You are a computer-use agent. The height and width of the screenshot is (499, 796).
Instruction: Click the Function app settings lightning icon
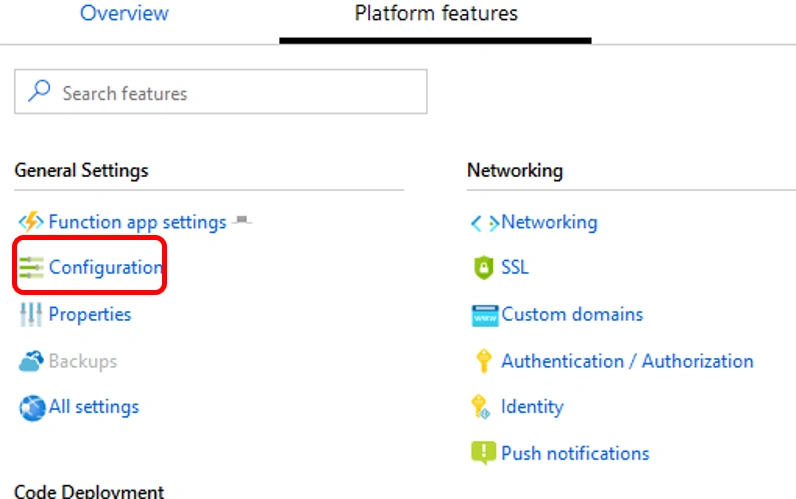tap(31, 222)
